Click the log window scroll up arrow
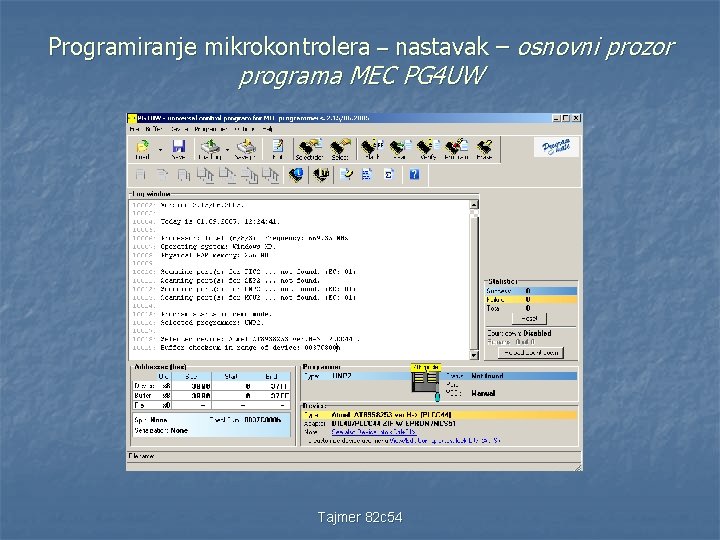This screenshot has height=540, width=720. 474,205
